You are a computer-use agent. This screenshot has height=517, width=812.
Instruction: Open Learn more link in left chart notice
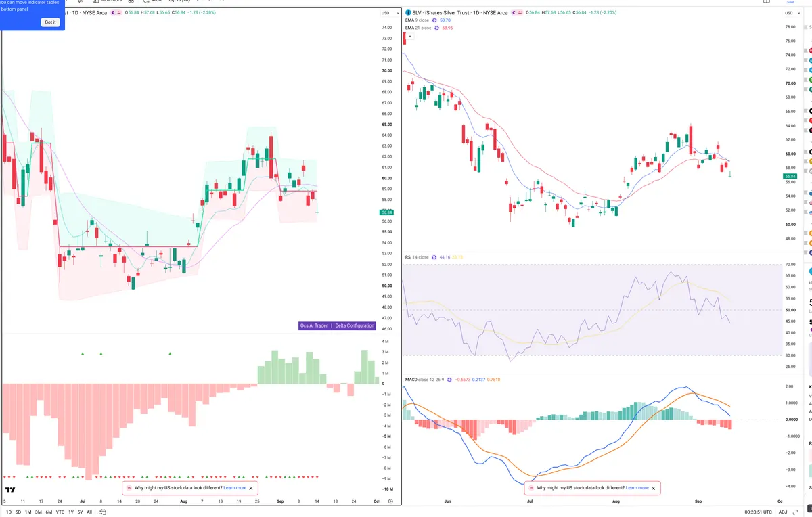pyautogui.click(x=235, y=487)
